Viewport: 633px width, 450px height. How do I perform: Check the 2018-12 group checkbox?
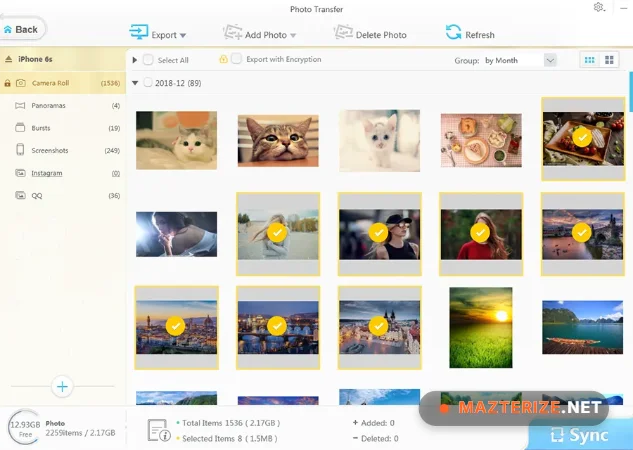coord(148,83)
